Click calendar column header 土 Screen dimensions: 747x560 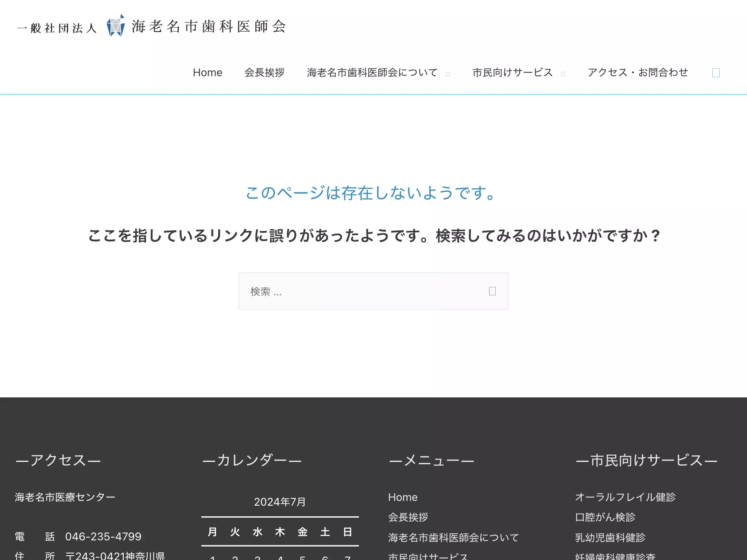325,532
